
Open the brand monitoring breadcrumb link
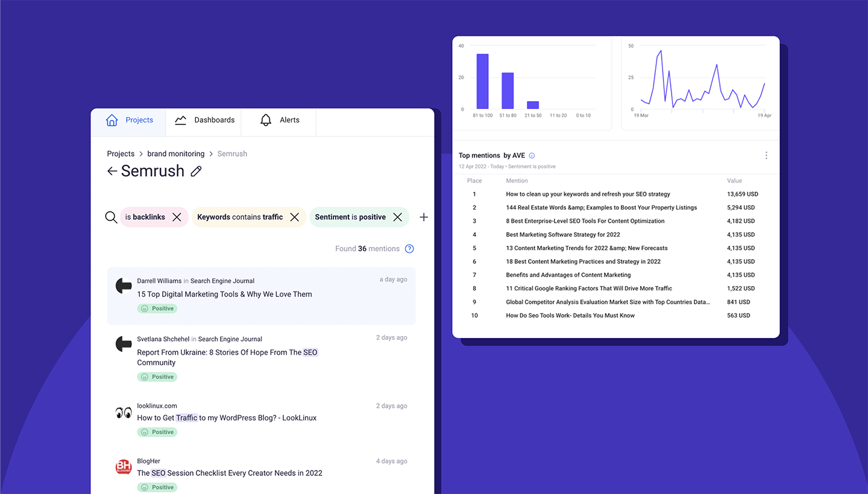(175, 154)
